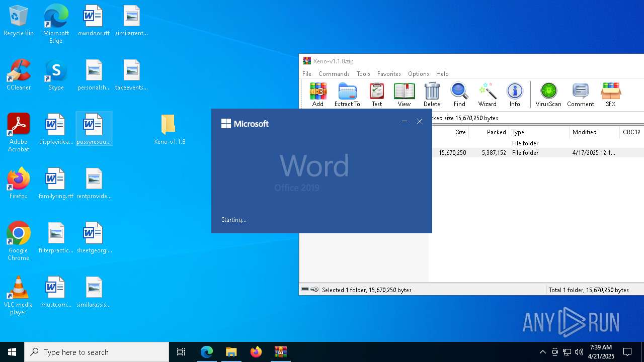Open the notification center
This screenshot has height=362, width=644.
click(x=627, y=352)
